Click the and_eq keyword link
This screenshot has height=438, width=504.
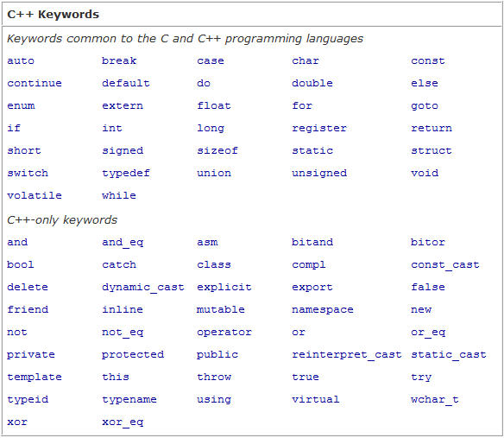pos(123,243)
